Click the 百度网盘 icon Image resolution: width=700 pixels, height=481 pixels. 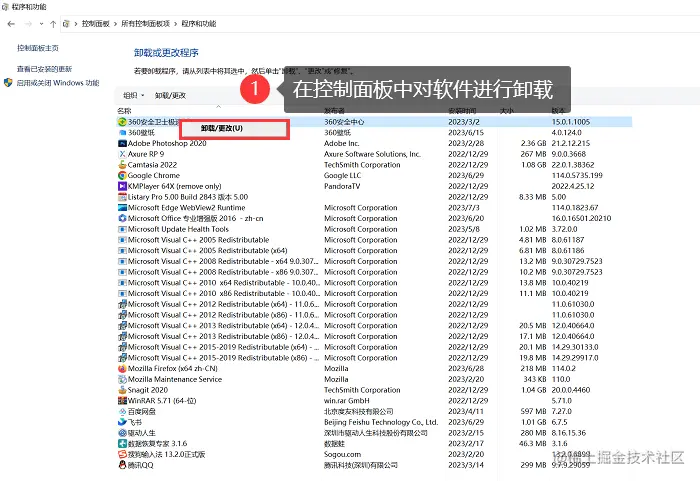122,411
